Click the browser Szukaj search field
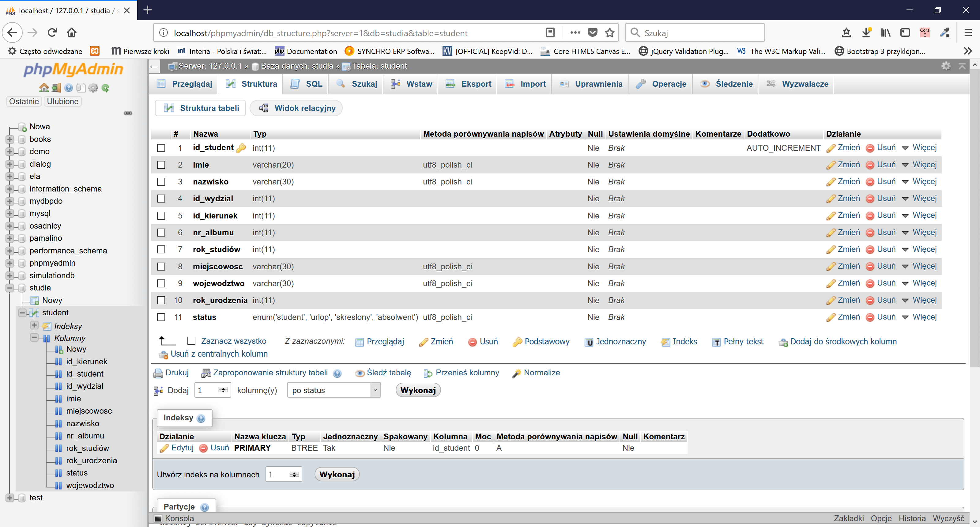The height and width of the screenshot is (527, 980). point(695,33)
